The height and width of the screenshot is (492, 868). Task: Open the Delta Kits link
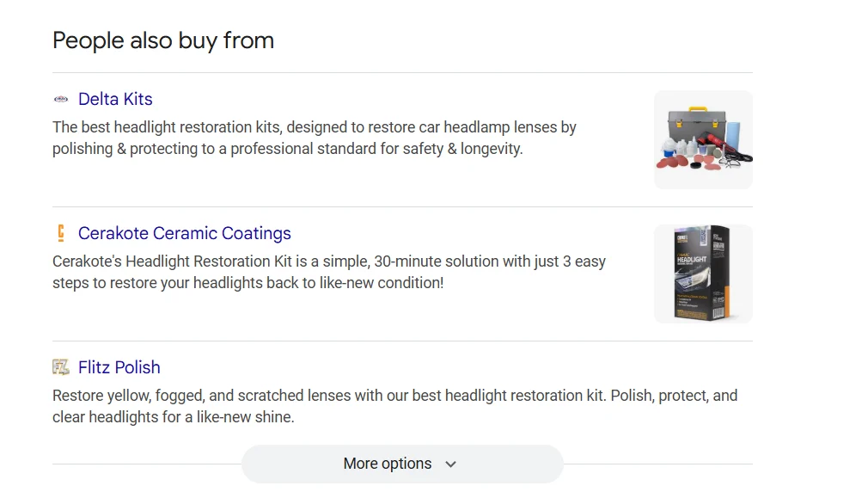(115, 99)
